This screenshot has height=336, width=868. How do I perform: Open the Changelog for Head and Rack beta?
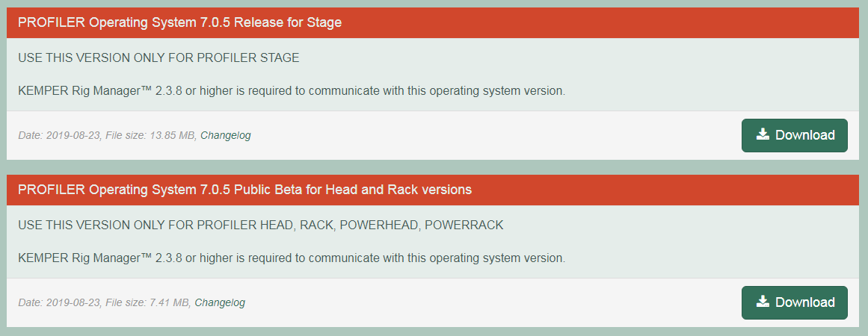click(x=220, y=303)
